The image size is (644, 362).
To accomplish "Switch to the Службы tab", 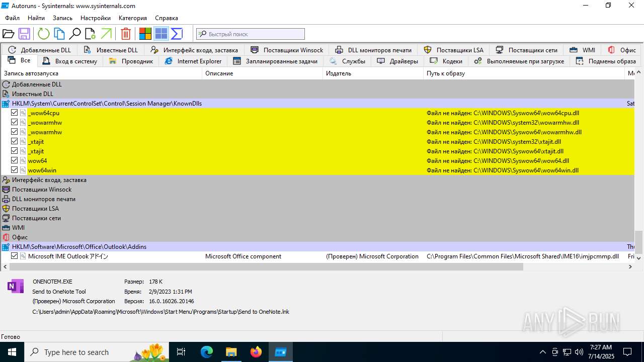I will tap(347, 61).
